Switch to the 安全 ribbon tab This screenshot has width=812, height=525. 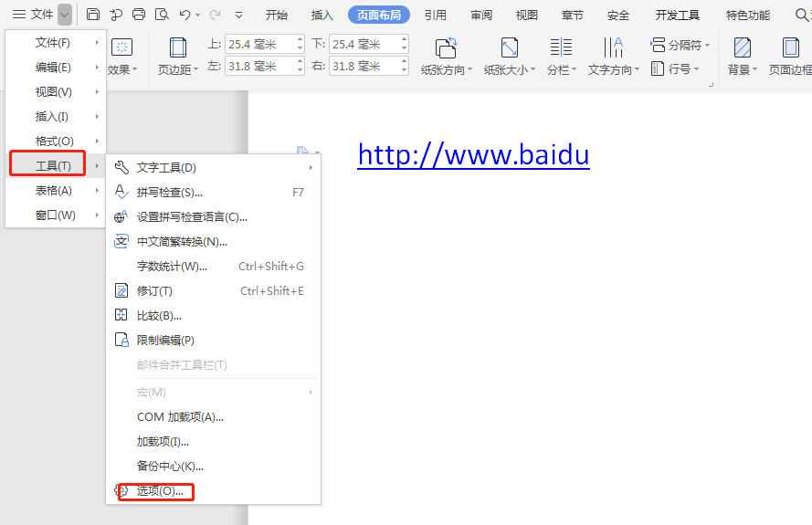(x=617, y=15)
